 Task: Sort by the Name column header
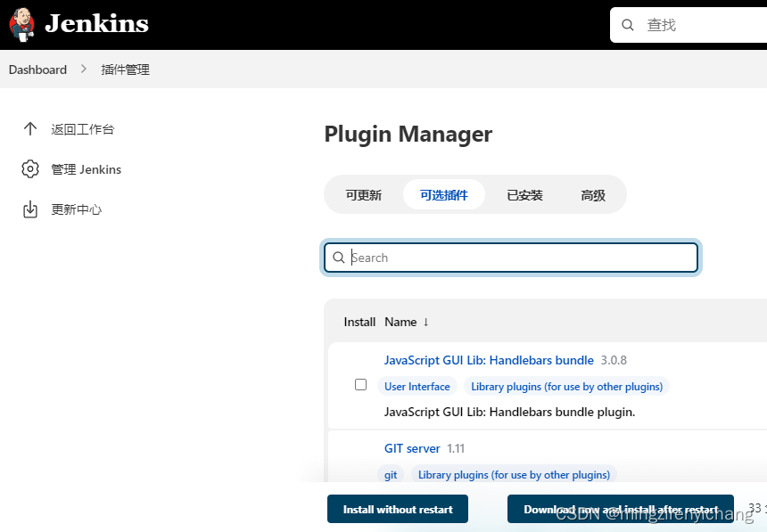pos(407,322)
